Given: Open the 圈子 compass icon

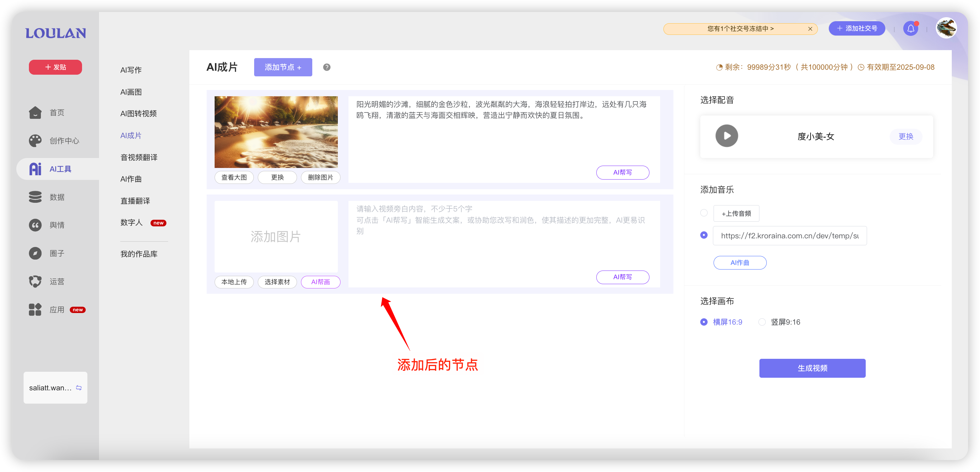Looking at the screenshot, I should (x=36, y=253).
